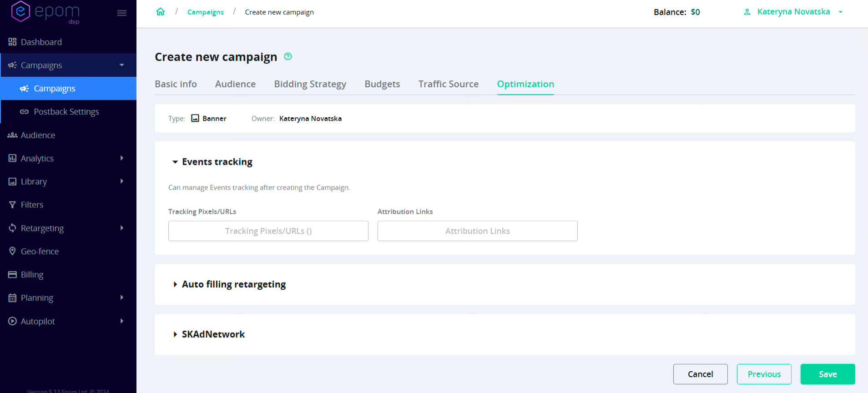Open the Billing section
This screenshot has width=868, height=393.
[32, 275]
